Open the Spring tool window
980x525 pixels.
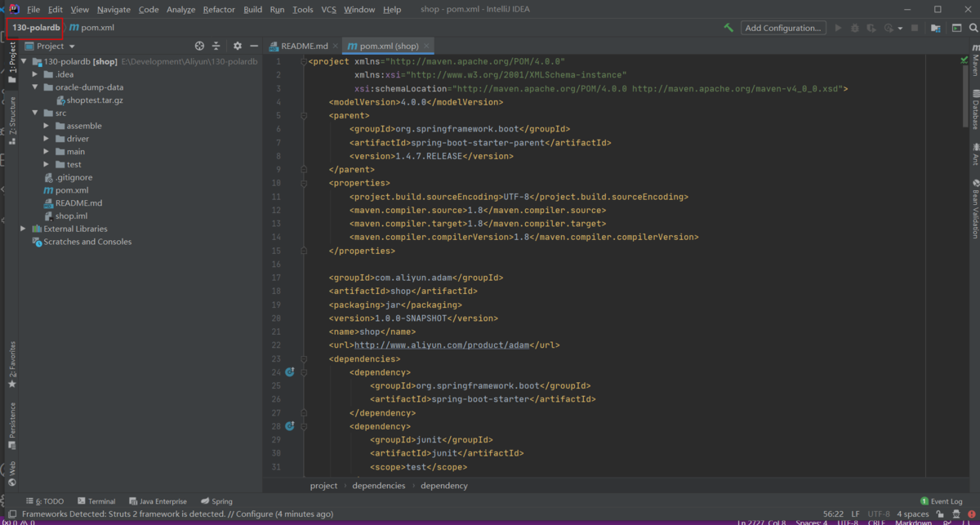tap(216, 501)
